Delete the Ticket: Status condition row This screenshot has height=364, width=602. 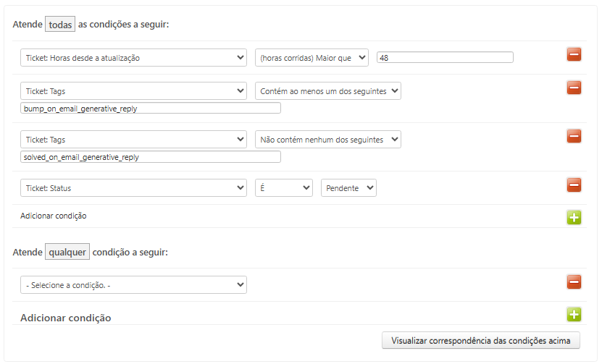pos(574,185)
